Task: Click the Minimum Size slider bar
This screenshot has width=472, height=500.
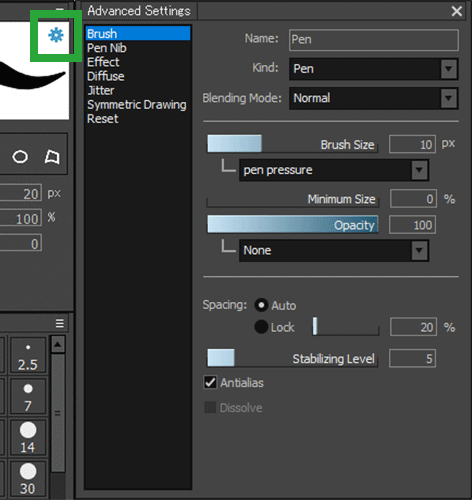Action: (x=292, y=199)
